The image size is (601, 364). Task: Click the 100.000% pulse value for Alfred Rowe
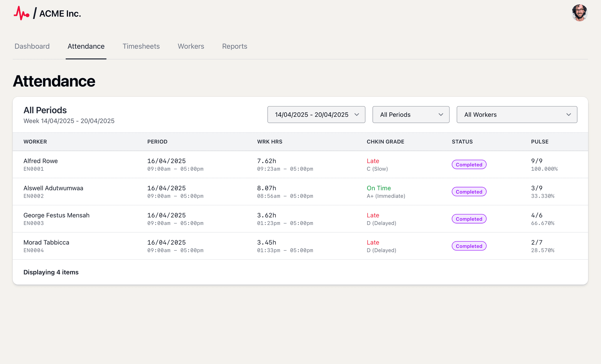coord(544,169)
